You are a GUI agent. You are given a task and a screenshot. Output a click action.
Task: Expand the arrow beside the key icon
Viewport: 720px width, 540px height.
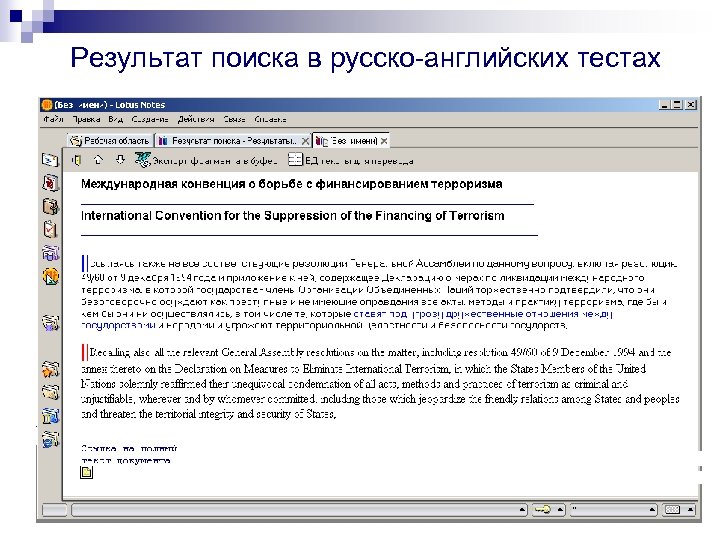[x=560, y=510]
